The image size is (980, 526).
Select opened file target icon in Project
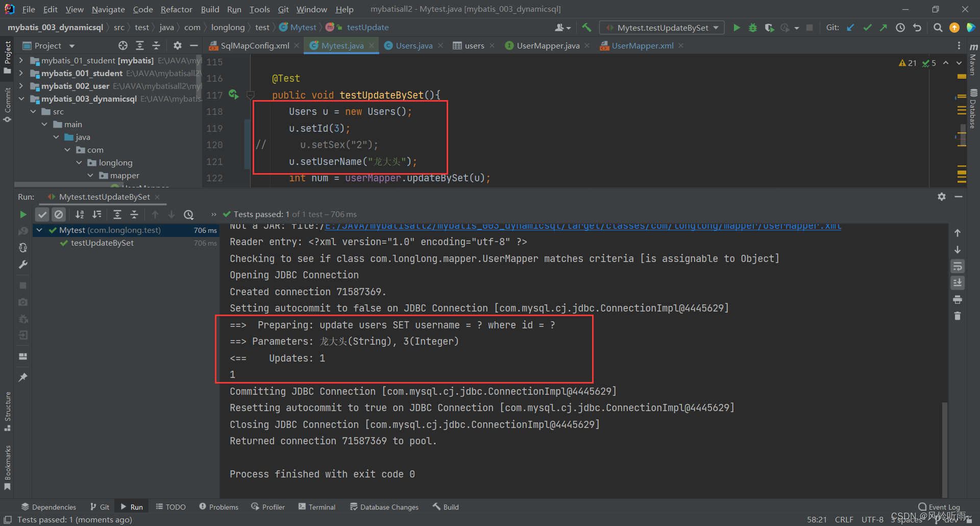click(123, 45)
